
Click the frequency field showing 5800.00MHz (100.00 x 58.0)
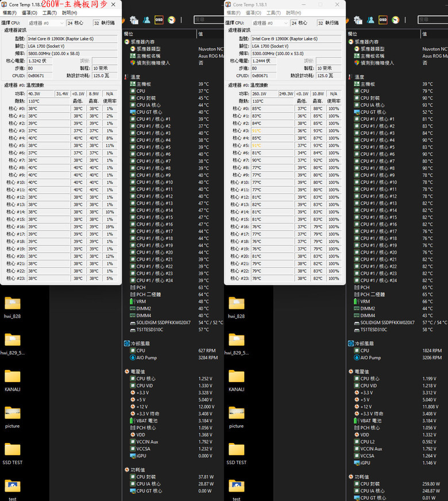[72, 53]
